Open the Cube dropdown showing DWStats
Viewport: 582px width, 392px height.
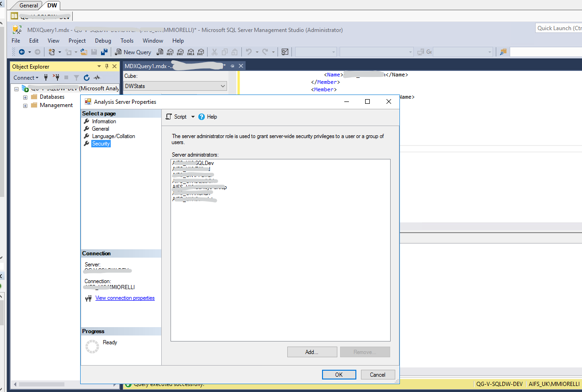175,86
